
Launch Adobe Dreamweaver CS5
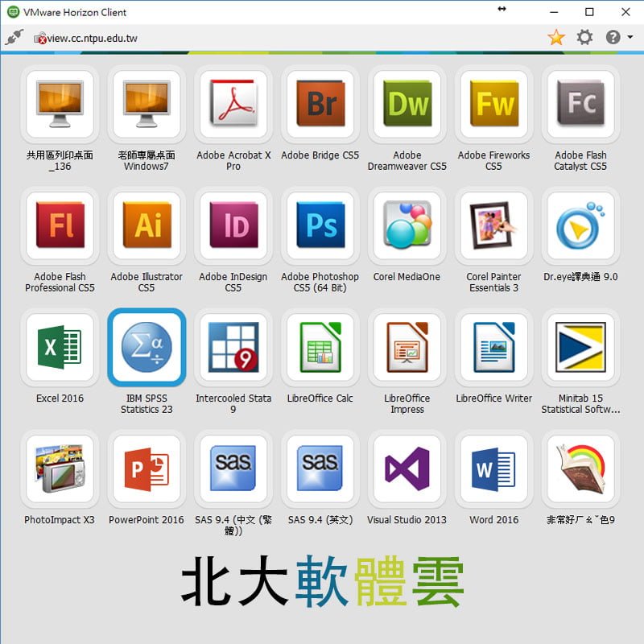tap(407, 105)
